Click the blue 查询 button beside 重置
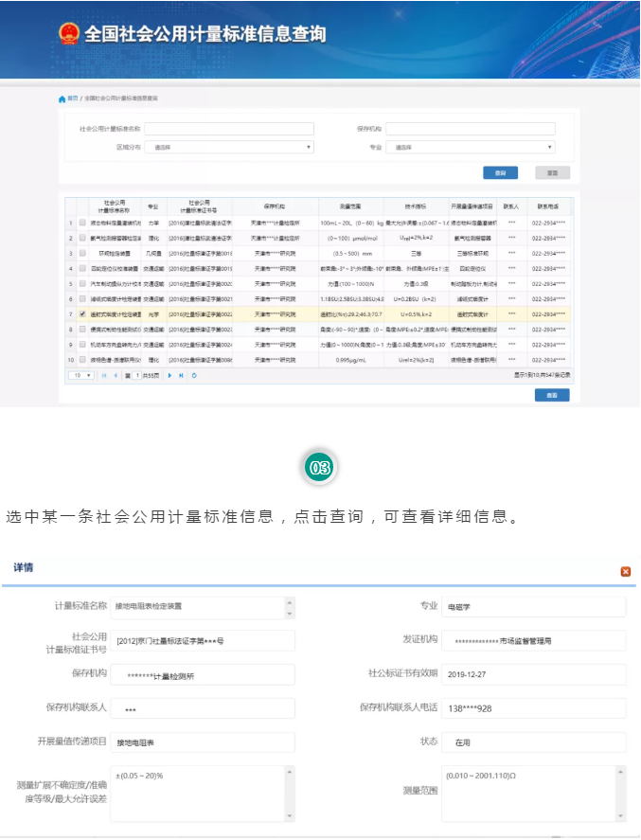The height and width of the screenshot is (840, 641). coord(501,172)
